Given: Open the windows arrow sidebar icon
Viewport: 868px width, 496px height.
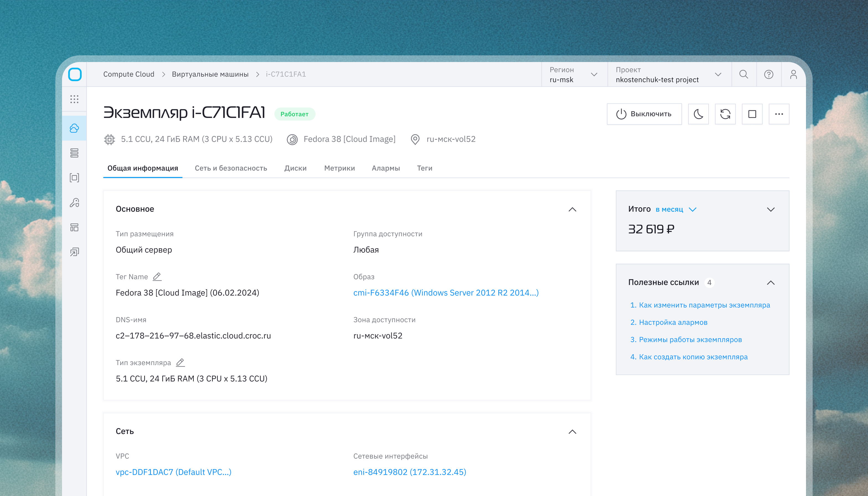Looking at the screenshot, I should (74, 252).
